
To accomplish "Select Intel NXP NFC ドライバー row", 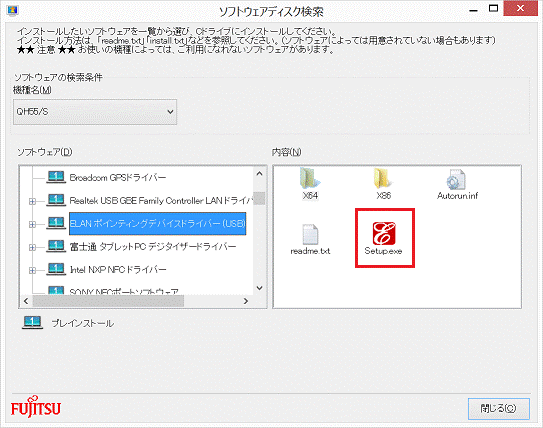I will [118, 269].
